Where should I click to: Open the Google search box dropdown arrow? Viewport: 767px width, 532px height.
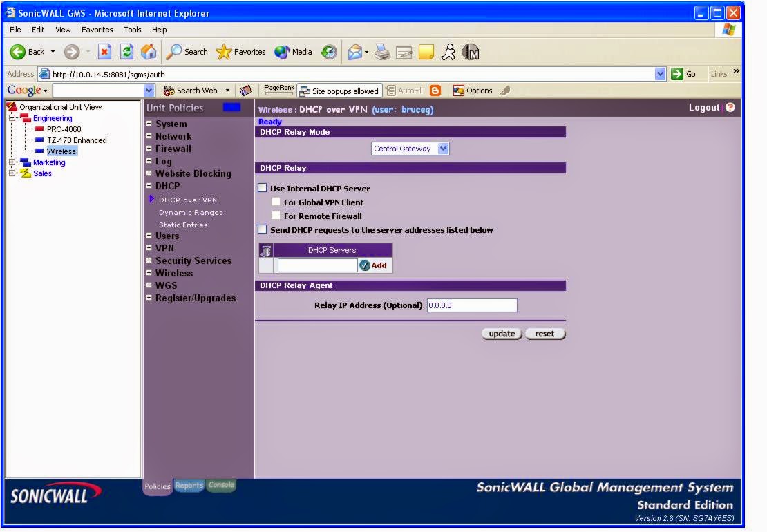pos(149,91)
